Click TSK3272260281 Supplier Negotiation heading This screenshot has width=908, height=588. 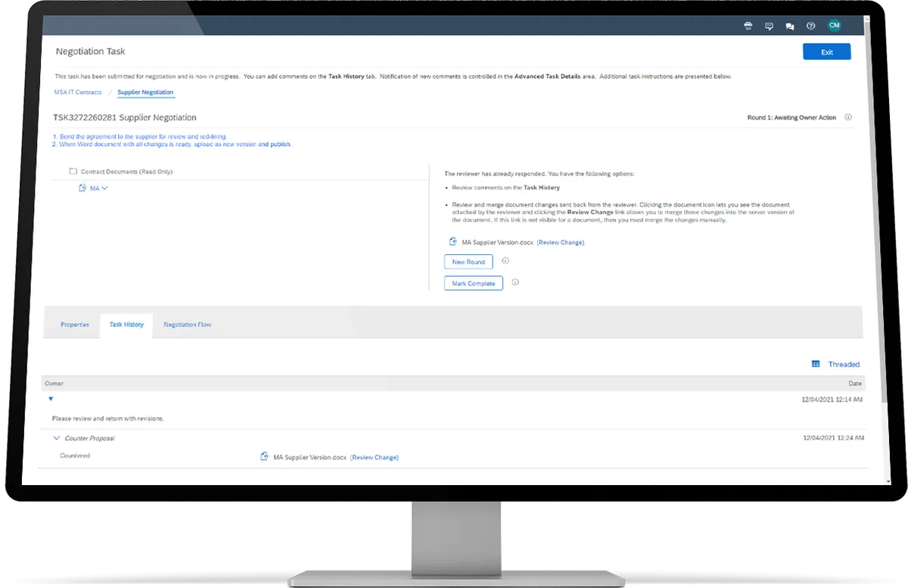(x=125, y=118)
